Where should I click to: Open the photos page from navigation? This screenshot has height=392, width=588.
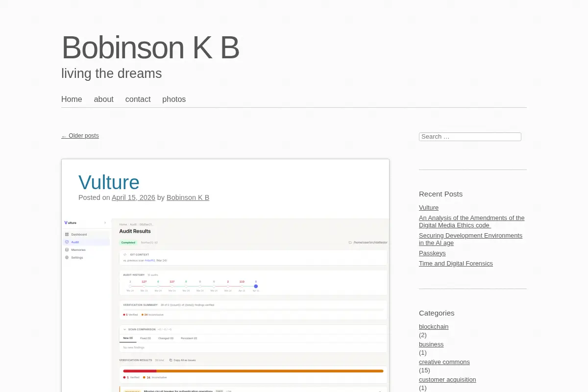[174, 99]
